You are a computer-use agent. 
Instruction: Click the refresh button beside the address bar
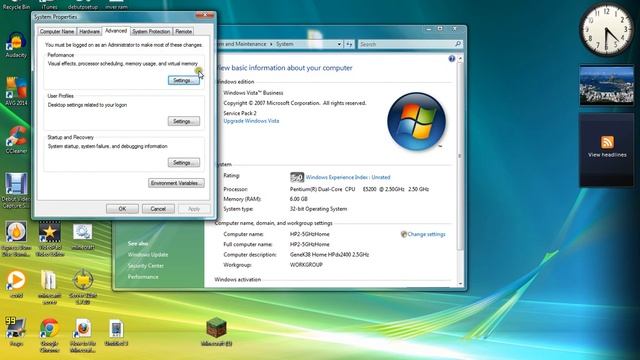(349, 44)
